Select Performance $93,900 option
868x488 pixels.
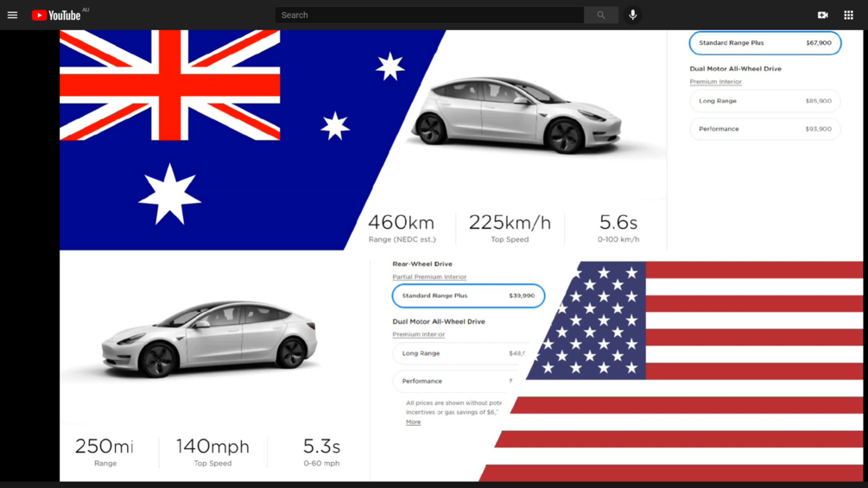coord(765,129)
